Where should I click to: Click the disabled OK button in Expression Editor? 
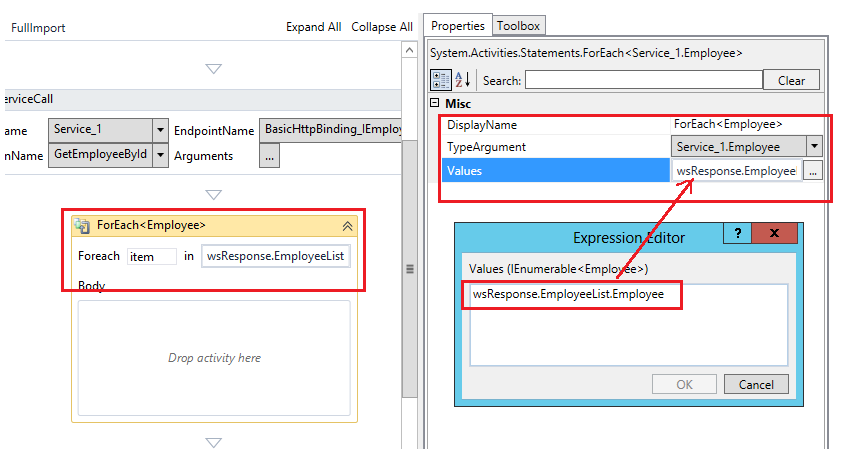(x=684, y=385)
